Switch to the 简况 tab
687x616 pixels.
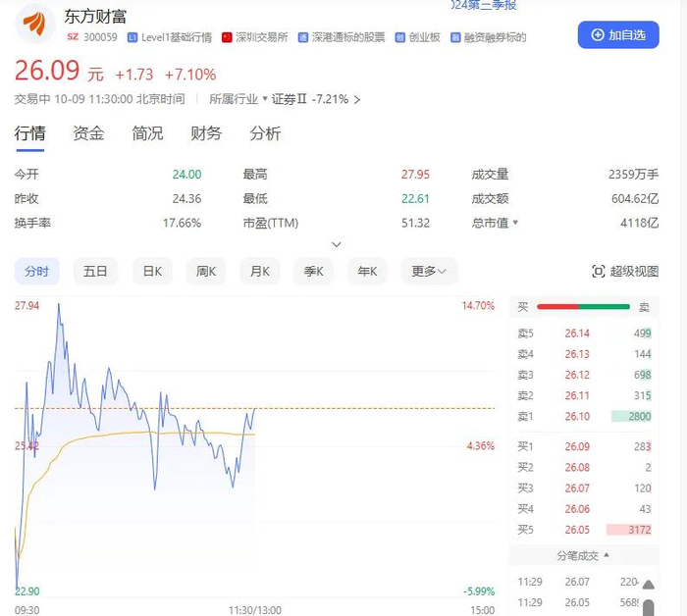tap(147, 133)
